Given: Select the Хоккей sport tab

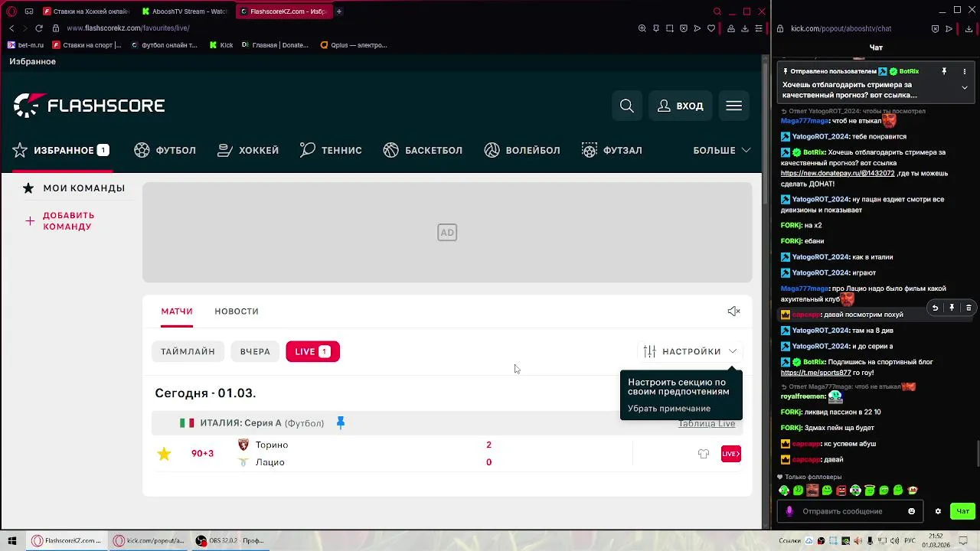Looking at the screenshot, I should [248, 150].
